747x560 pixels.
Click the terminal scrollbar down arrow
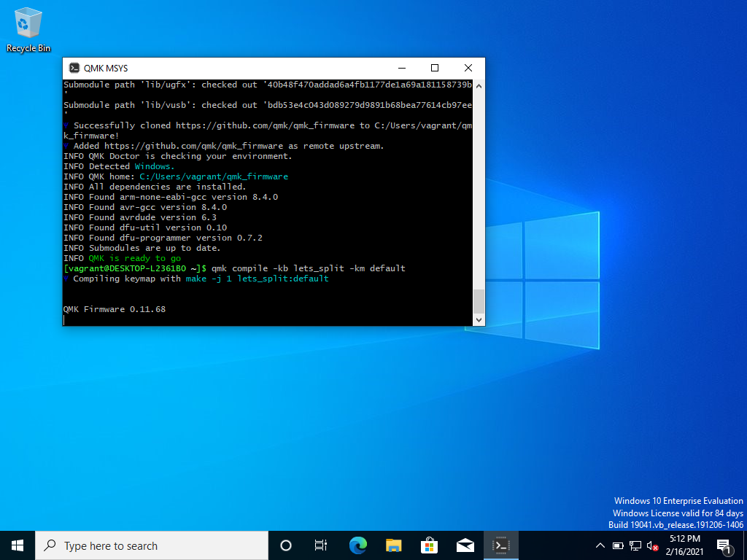click(479, 320)
